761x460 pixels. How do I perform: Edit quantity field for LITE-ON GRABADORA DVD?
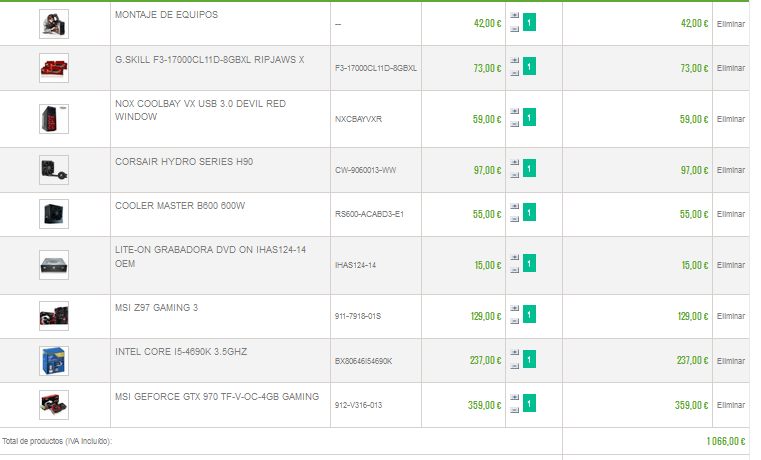coord(529,263)
